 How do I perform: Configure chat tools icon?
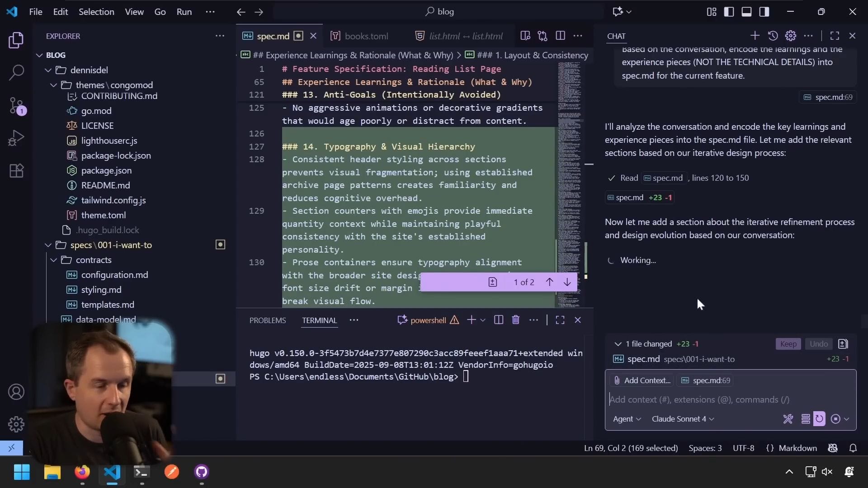pyautogui.click(x=788, y=419)
